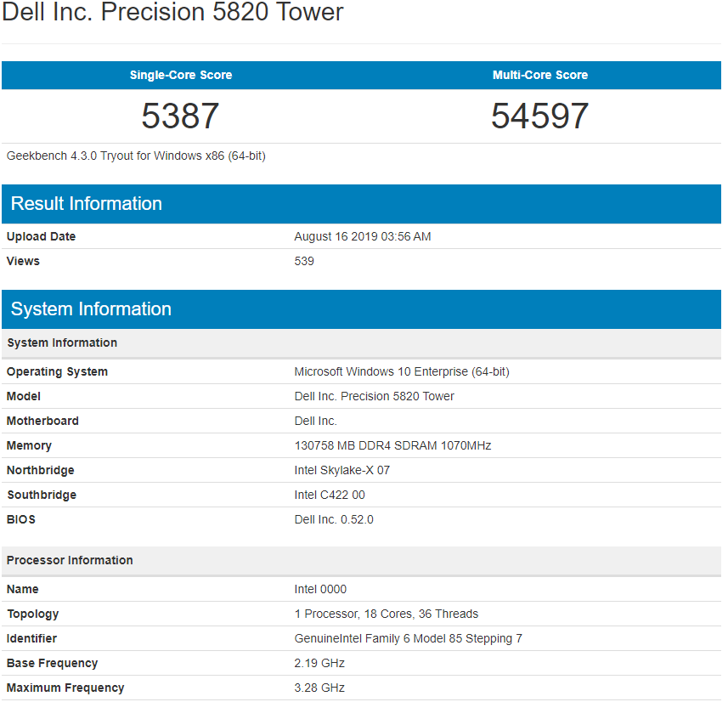Viewport: 728px width, 702px height.
Task: Click the Northbridge label
Action: click(41, 470)
